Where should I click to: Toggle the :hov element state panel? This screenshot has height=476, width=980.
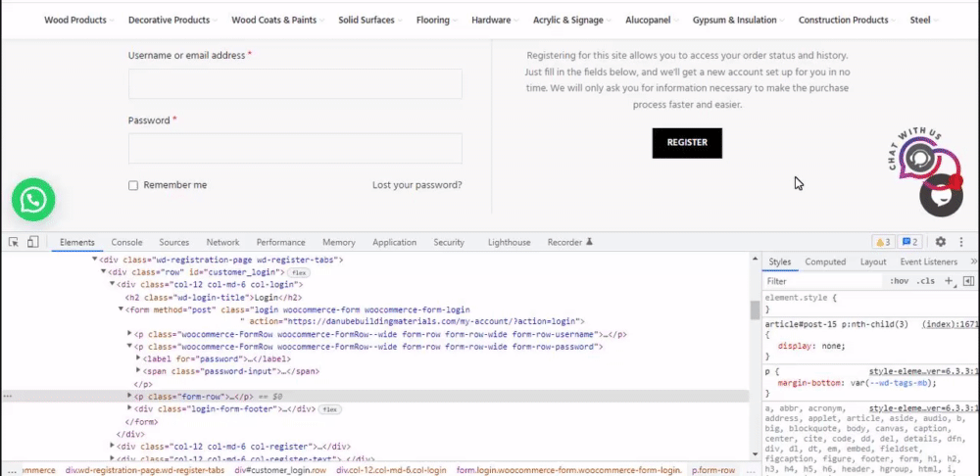[x=899, y=281]
